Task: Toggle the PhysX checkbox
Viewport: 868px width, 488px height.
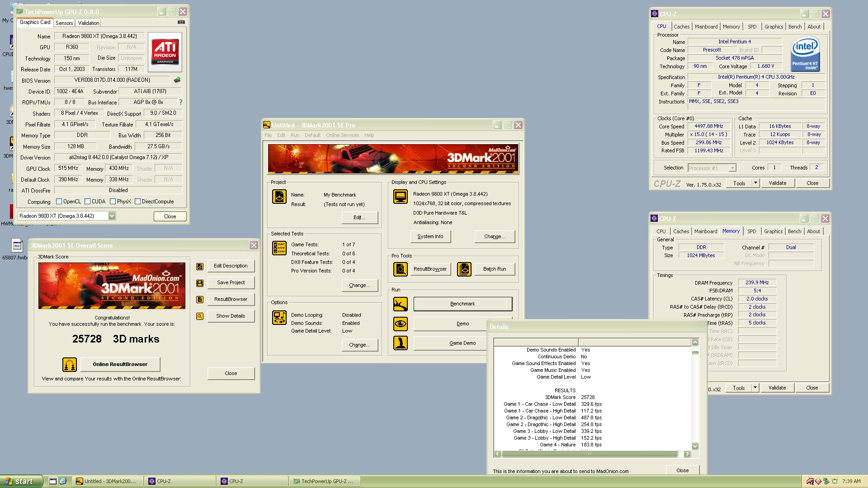Action: pyautogui.click(x=113, y=202)
